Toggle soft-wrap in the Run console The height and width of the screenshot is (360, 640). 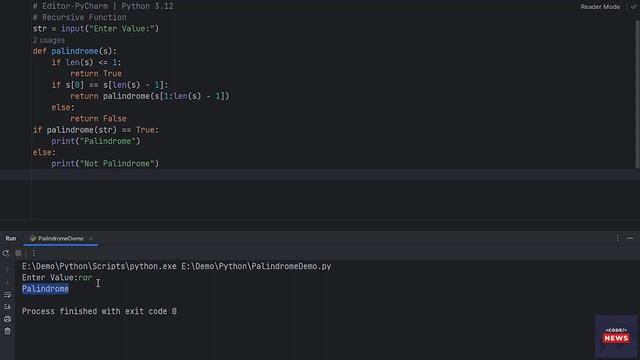click(x=7, y=295)
